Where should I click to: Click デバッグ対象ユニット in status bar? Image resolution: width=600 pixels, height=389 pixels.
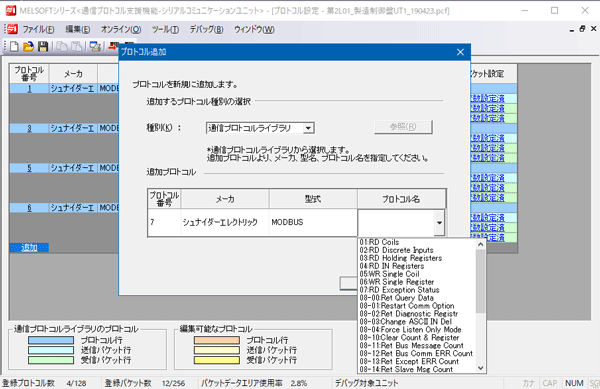point(367,383)
